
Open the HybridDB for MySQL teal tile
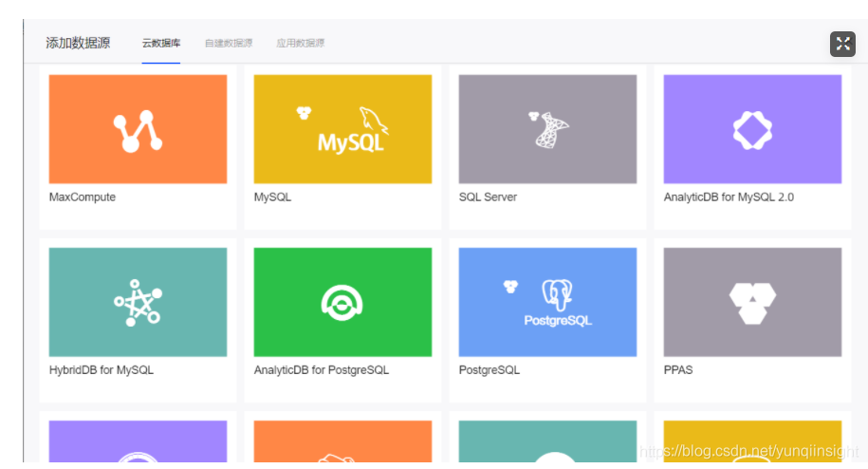point(138,302)
